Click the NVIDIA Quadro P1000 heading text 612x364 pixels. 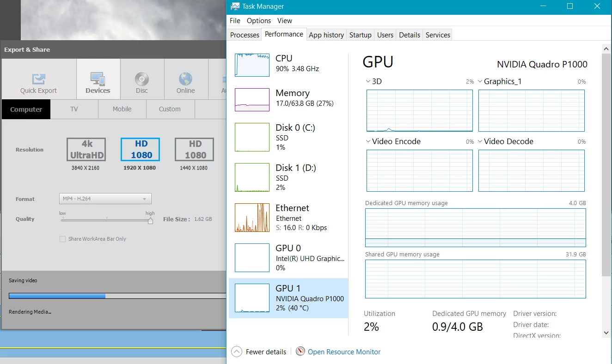[x=542, y=64]
